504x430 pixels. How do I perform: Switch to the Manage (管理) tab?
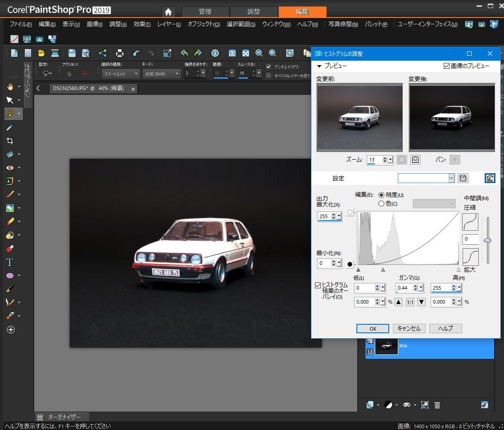(205, 12)
